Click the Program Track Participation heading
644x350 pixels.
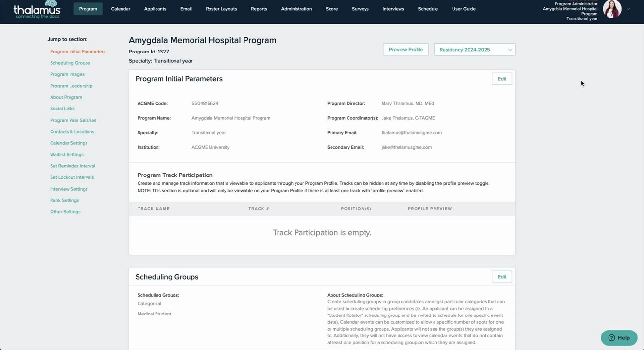click(175, 175)
